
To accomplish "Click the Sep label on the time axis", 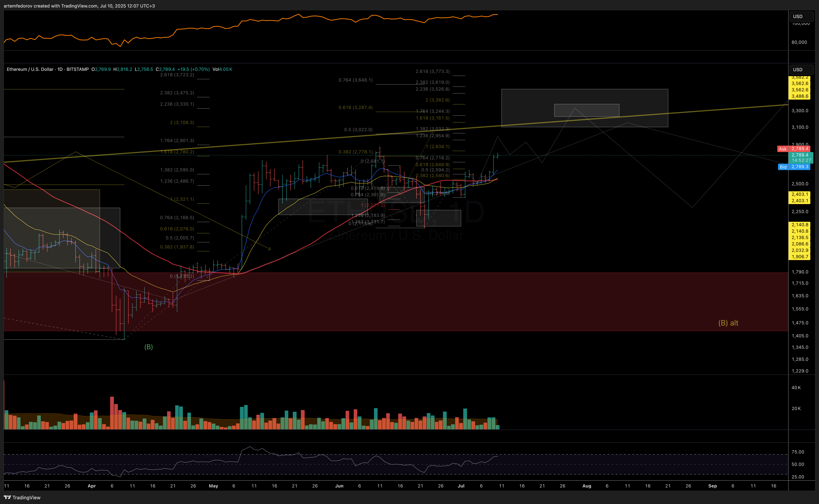I will tap(712, 486).
